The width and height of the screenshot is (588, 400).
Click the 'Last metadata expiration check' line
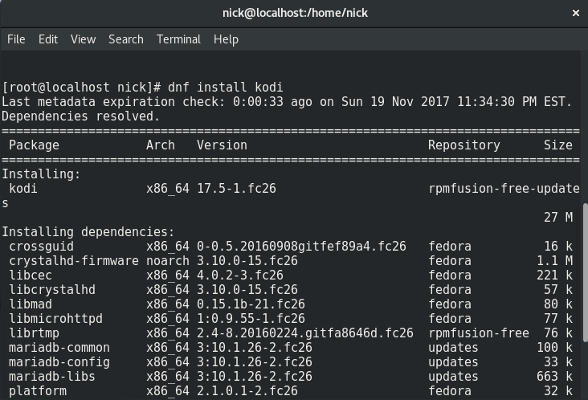pos(287,102)
